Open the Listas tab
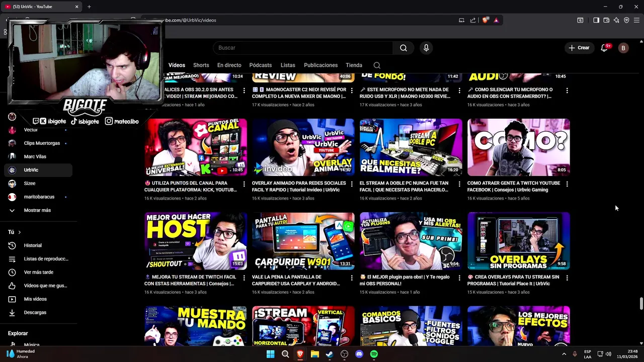Screen dimensions: 644x362 click(x=288, y=65)
